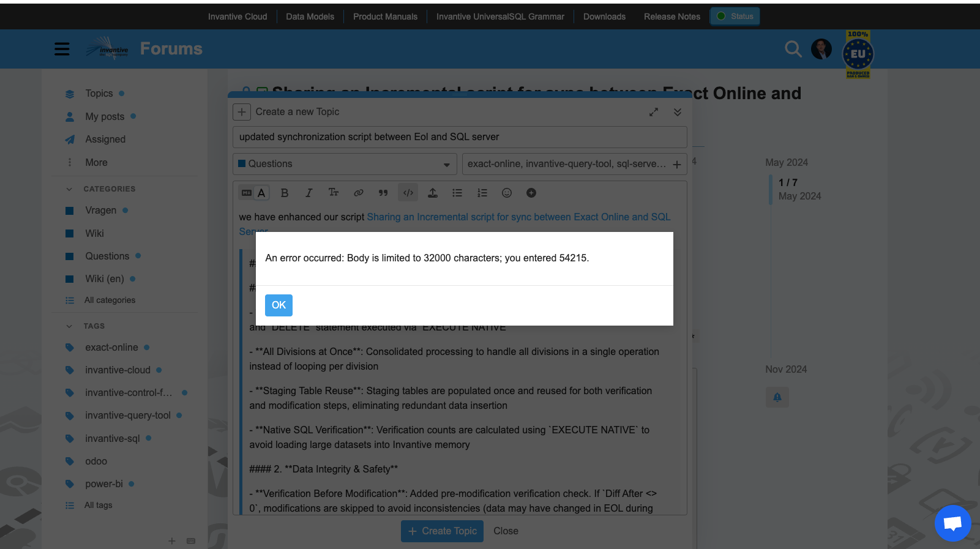Collapse the TAGS sidebar section

(69, 326)
